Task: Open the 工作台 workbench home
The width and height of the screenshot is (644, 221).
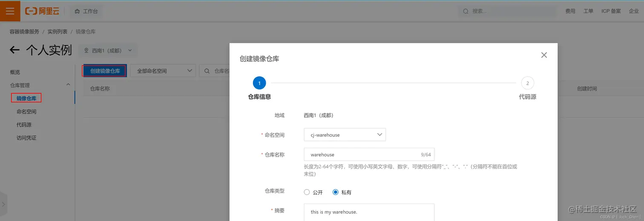Action: (86, 11)
